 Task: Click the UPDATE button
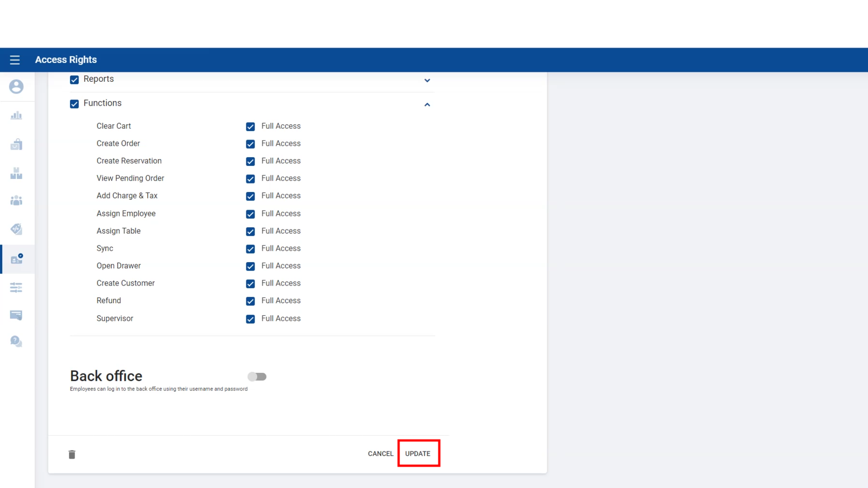coord(418,453)
